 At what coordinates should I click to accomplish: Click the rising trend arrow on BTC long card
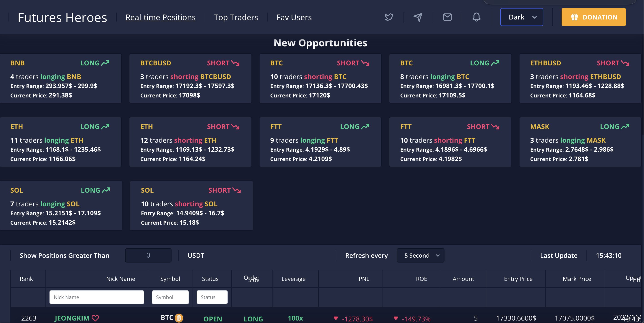tap(495, 63)
